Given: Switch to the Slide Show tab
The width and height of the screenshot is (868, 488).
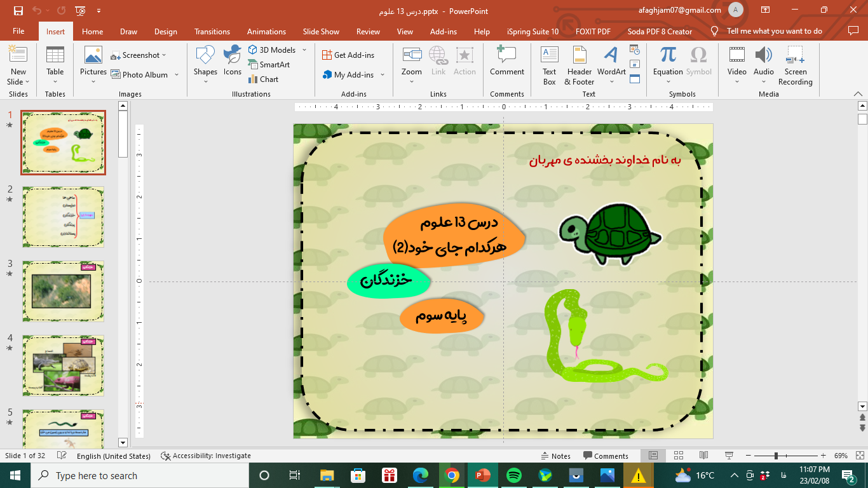Looking at the screenshot, I should pyautogui.click(x=321, y=31).
